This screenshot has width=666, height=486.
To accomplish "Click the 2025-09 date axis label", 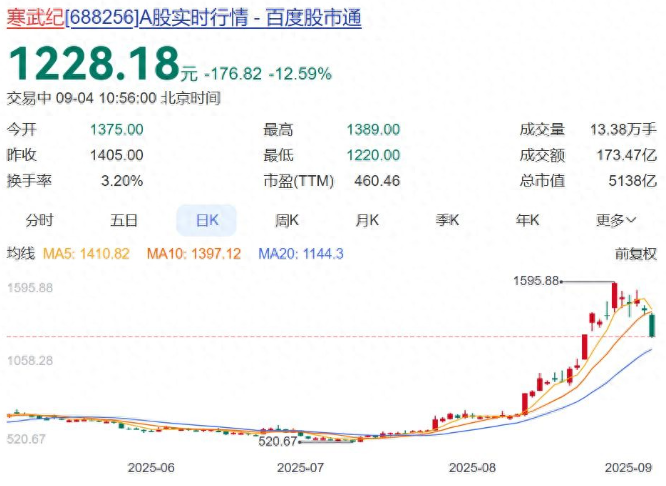I will [x=628, y=468].
